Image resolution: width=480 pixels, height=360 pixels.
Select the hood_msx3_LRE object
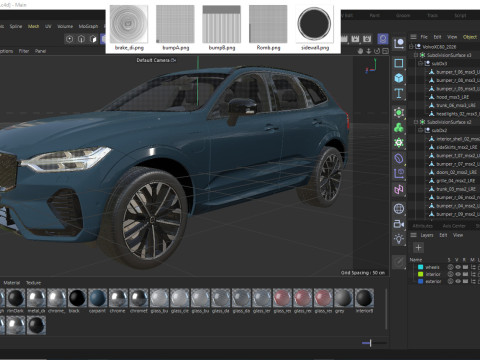coord(453,97)
